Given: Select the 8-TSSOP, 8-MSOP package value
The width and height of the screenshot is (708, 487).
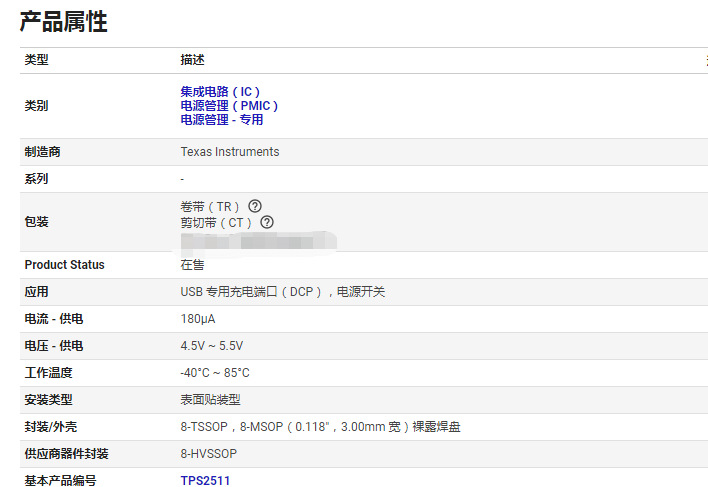Looking at the screenshot, I should 321,427.
